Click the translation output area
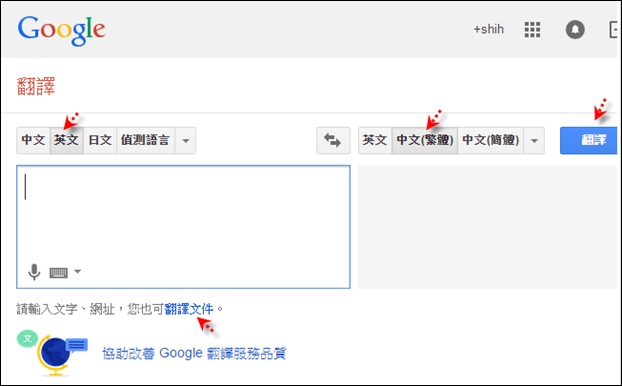 pos(488,227)
